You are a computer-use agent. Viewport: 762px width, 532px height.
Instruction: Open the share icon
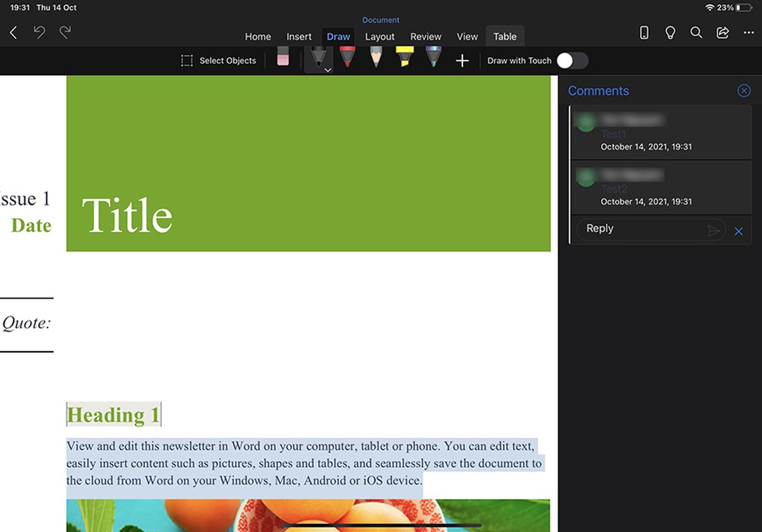(722, 33)
